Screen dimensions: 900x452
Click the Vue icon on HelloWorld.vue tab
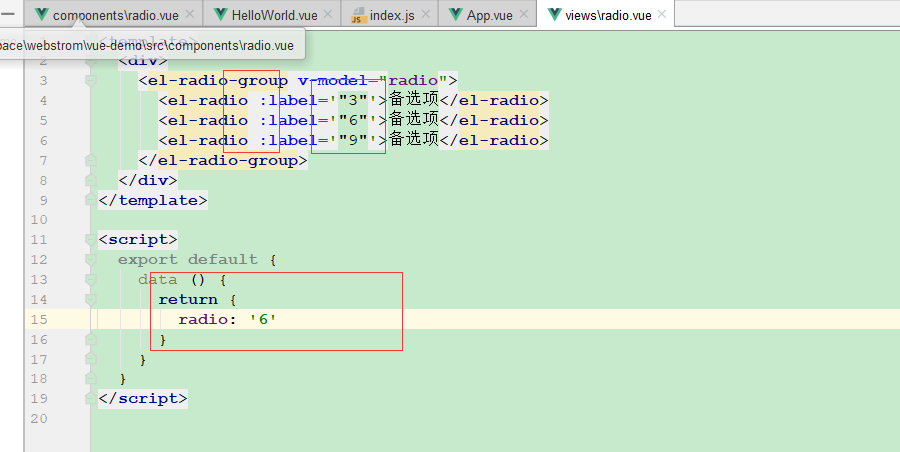(x=220, y=14)
